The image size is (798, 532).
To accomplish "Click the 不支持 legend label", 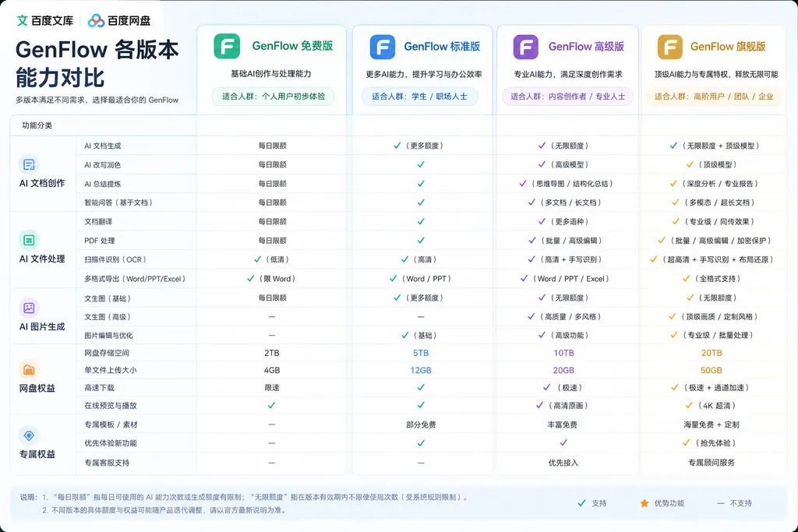I will [x=740, y=503].
